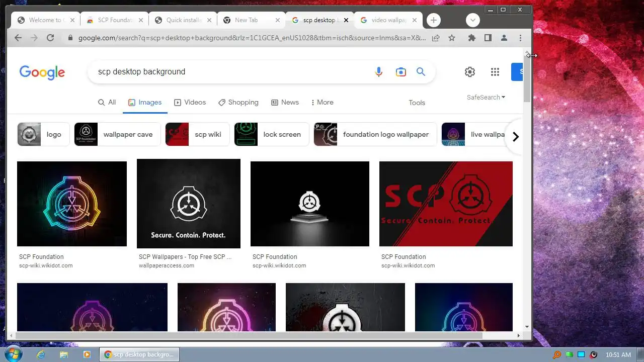
Task: Open the Shopping results tab
Action: [x=238, y=102]
